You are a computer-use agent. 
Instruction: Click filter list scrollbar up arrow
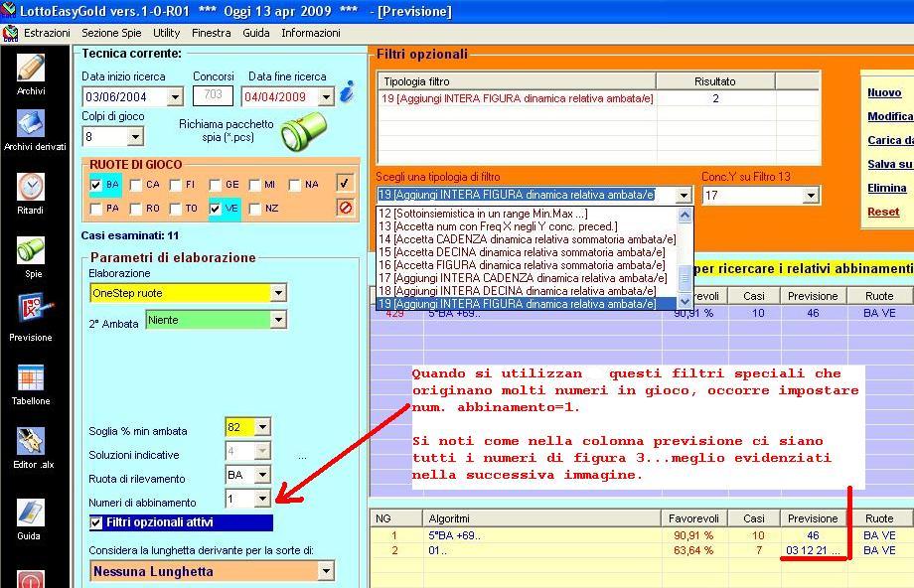685,215
